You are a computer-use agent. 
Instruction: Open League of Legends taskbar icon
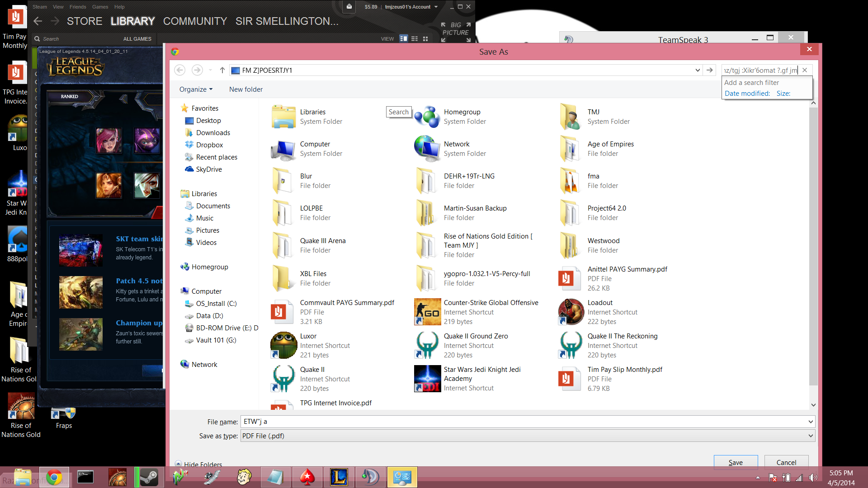coord(339,477)
